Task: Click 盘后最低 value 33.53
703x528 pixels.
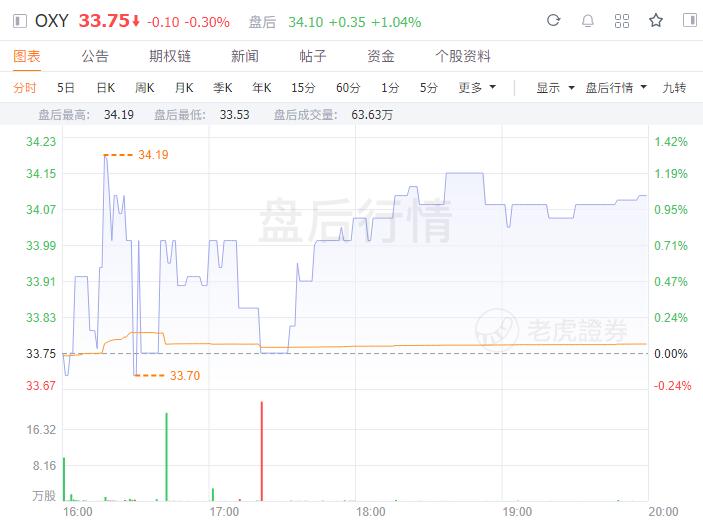Action: coord(234,115)
